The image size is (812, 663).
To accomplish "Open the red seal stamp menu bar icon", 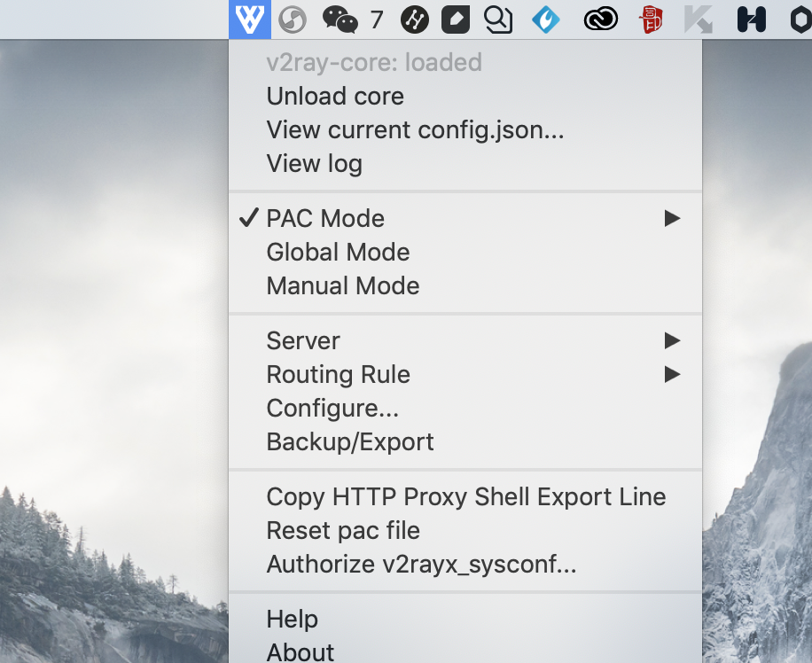I will tap(652, 19).
